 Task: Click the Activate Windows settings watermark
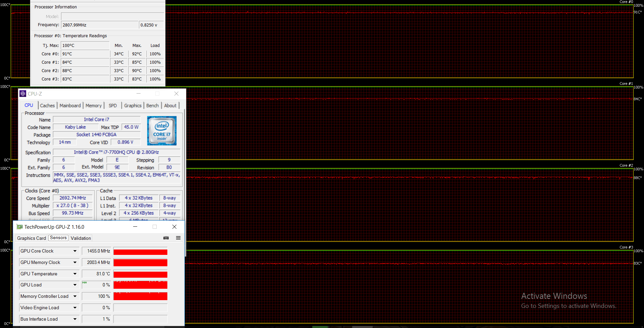pos(569,300)
